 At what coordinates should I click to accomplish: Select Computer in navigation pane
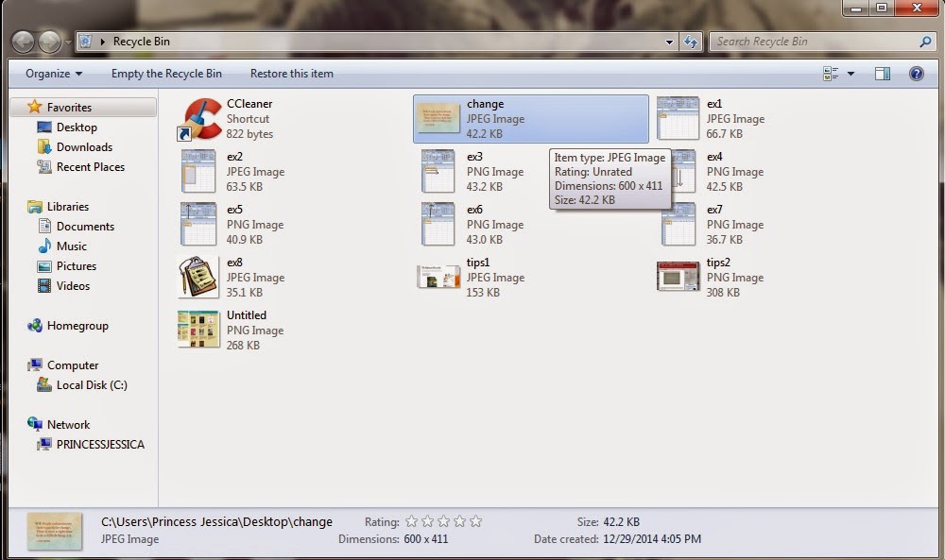[x=73, y=365]
